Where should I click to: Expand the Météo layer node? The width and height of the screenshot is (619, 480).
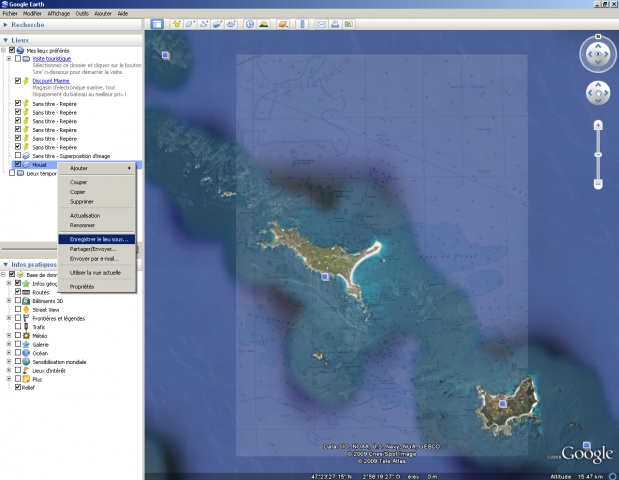pyautogui.click(x=9, y=336)
